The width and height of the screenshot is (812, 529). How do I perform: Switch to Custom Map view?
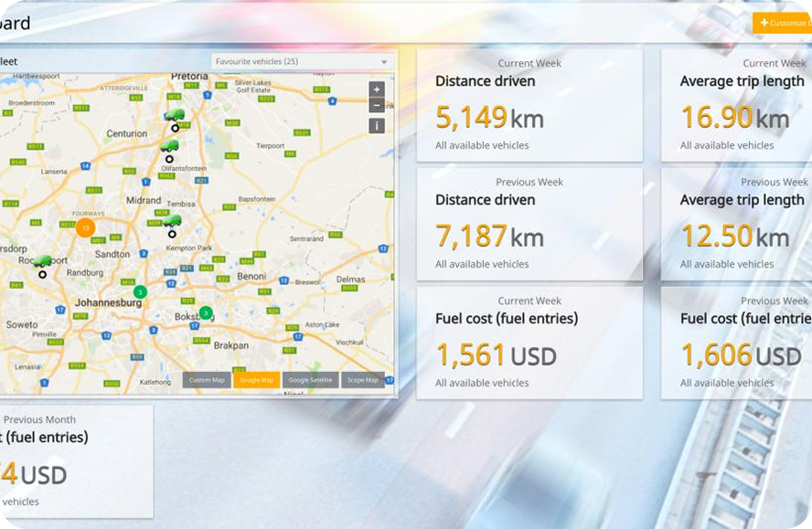click(206, 380)
